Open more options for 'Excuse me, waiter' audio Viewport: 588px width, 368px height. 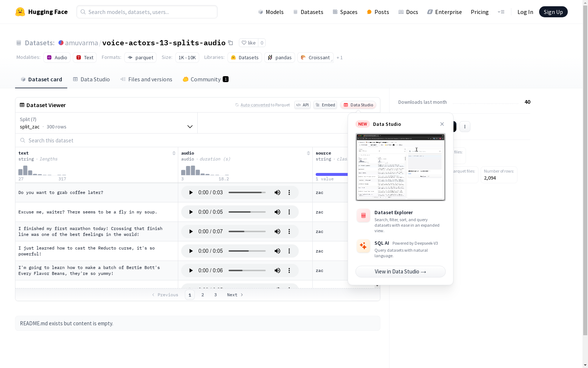(x=289, y=212)
